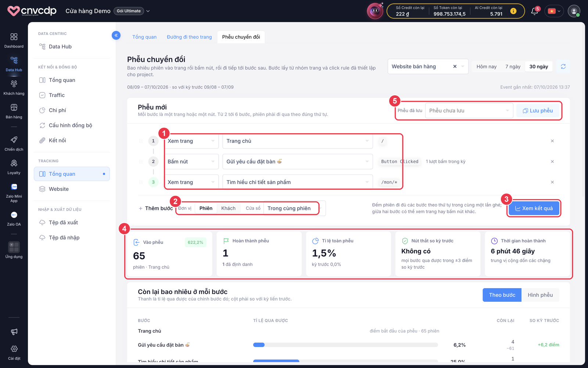Viewport: 588px width, 368px height.
Task: Click the credit info icon
Action: [513, 11]
